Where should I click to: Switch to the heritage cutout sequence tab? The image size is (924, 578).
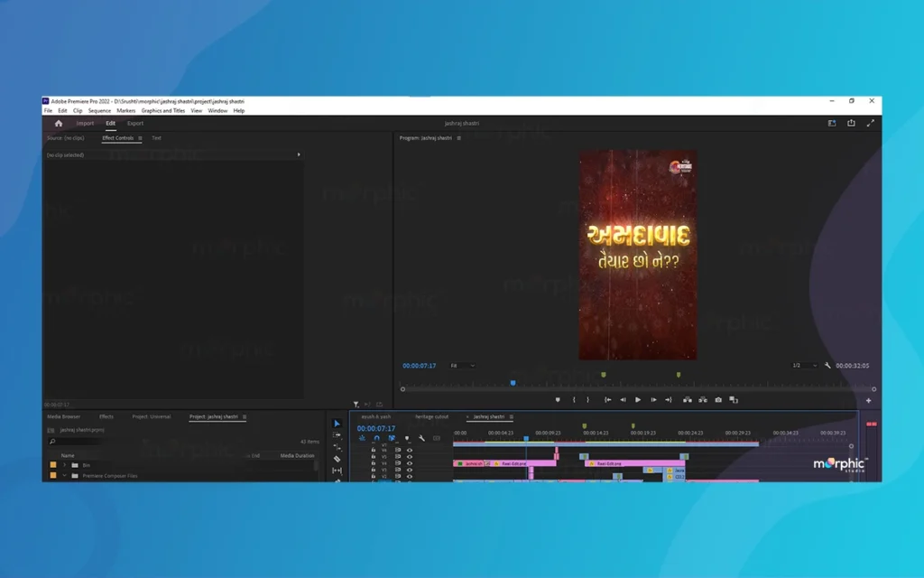point(431,416)
